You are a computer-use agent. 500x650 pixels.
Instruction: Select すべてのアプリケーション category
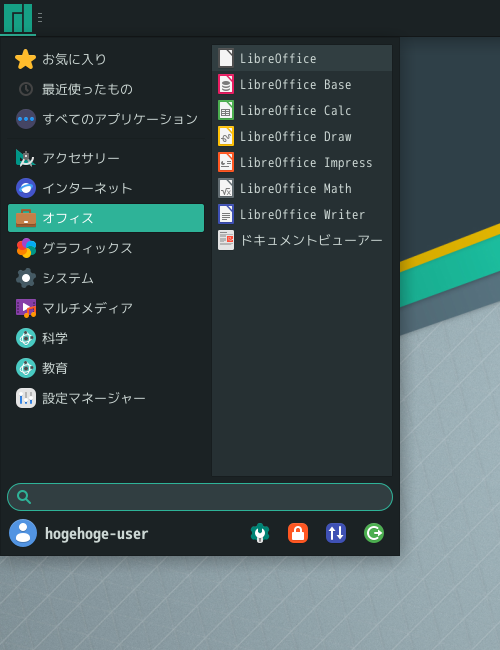[x=106, y=119]
